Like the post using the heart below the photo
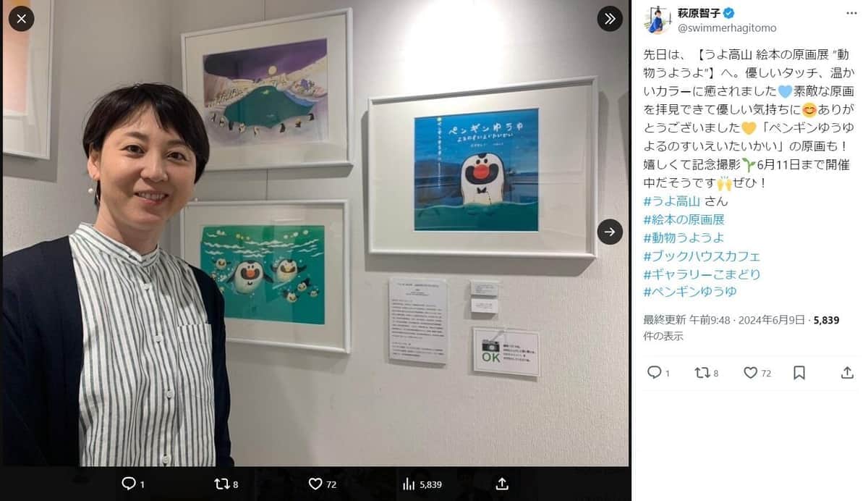Image resolution: width=868 pixels, height=501 pixels. pos(315,484)
